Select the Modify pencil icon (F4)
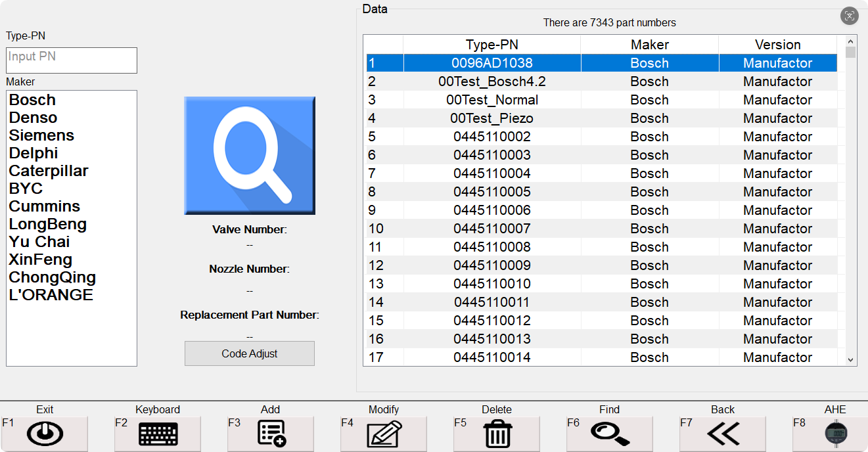868x452 pixels. [x=383, y=434]
